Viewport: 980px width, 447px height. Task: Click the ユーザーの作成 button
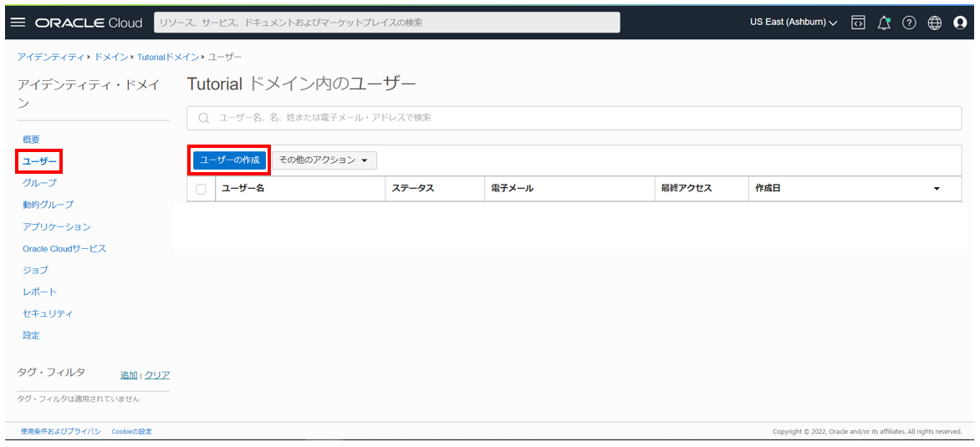pos(229,160)
